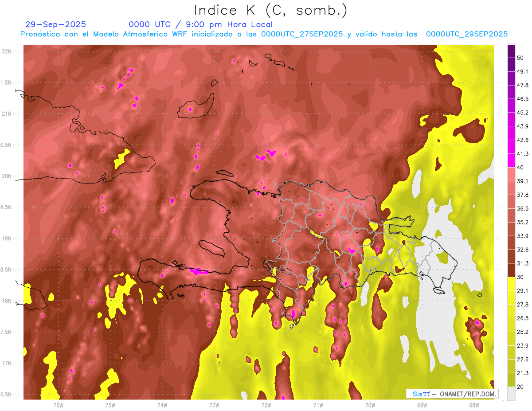This screenshot has width=532, height=411.
Task: Click the colorbar value 27.8
Action: click(523, 305)
